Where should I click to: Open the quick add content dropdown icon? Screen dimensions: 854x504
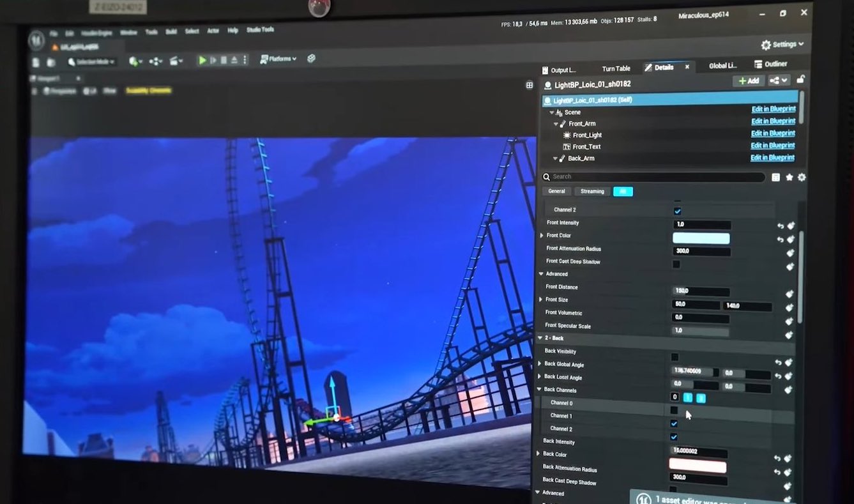[134, 61]
